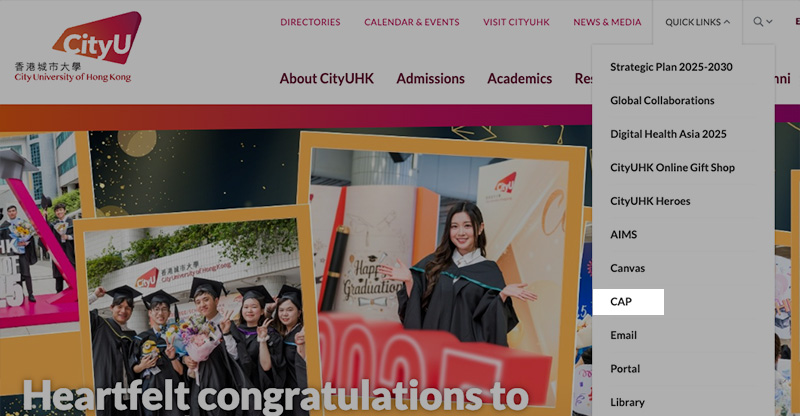Open the Directories link
This screenshot has height=416, width=800.
coord(310,22)
